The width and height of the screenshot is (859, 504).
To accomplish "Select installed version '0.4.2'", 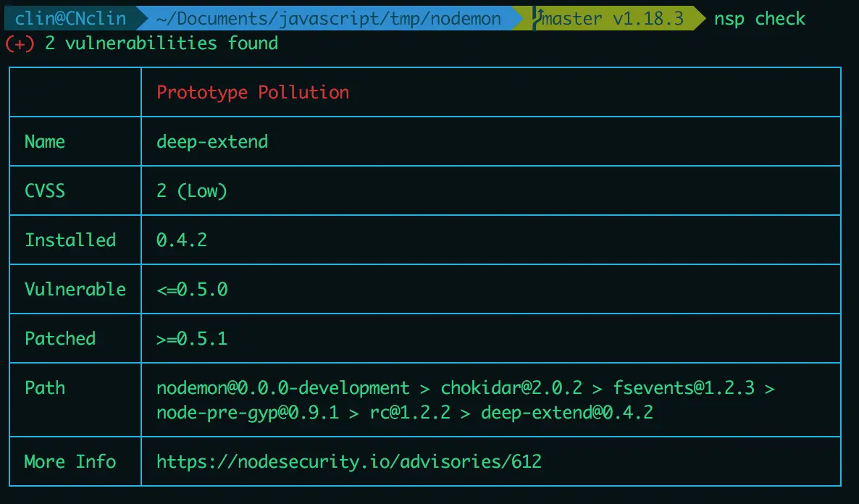I will 182,240.
